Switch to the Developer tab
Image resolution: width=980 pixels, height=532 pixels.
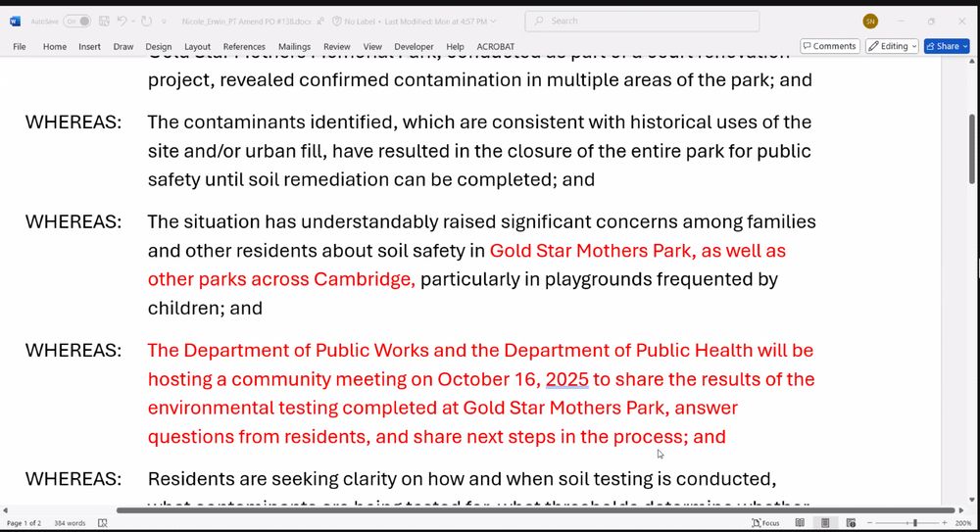(414, 46)
